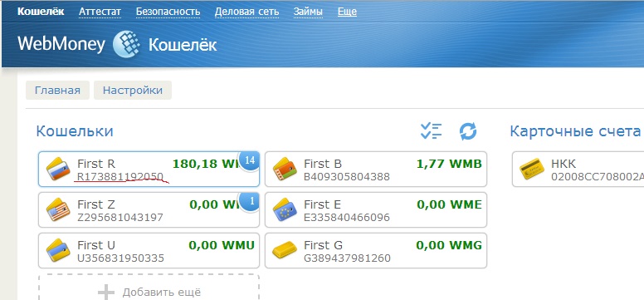This screenshot has width=644, height=300.
Task: Select the First E wallet name
Action: (x=322, y=204)
